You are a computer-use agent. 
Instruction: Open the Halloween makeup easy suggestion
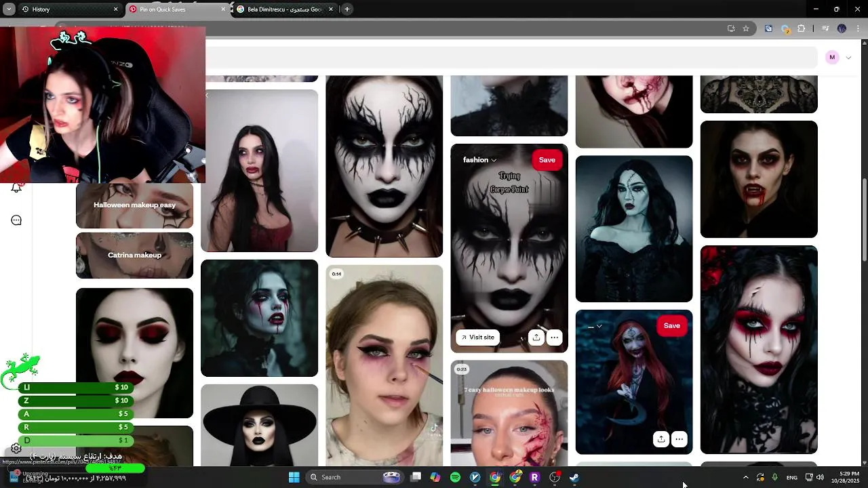tap(134, 205)
